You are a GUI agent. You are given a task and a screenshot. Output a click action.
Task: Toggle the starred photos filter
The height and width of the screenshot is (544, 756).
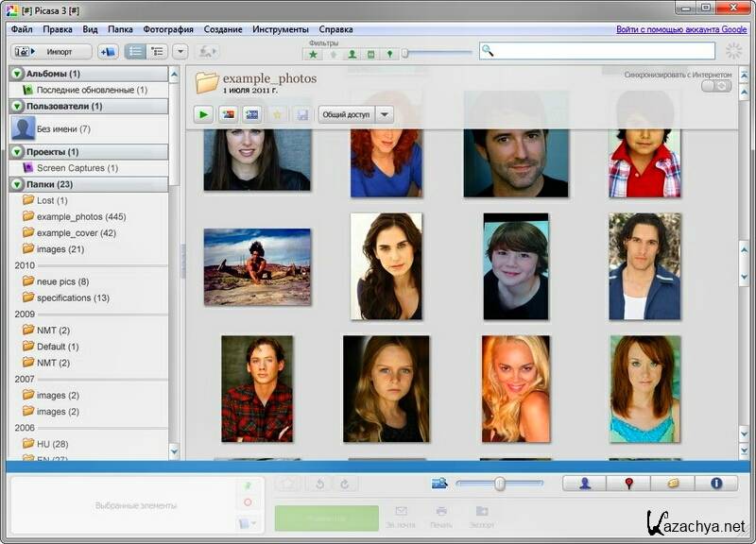click(314, 55)
